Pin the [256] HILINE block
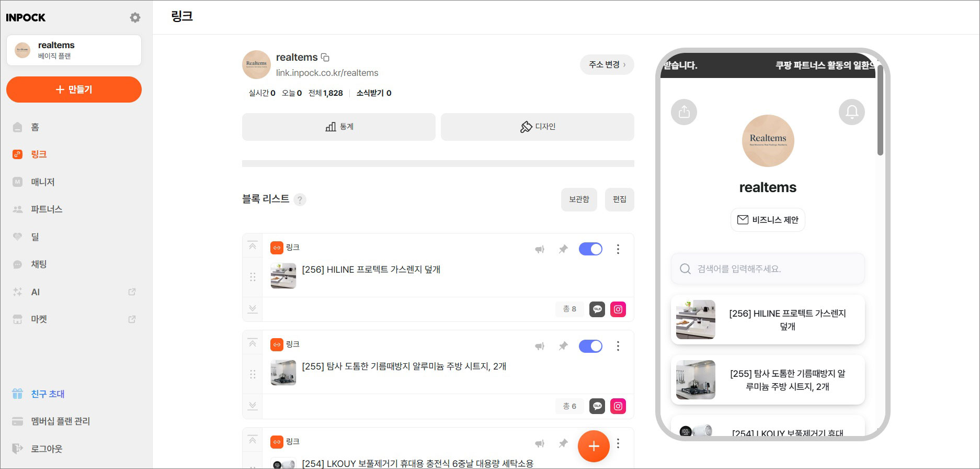The width and height of the screenshot is (980, 469). pyautogui.click(x=563, y=249)
